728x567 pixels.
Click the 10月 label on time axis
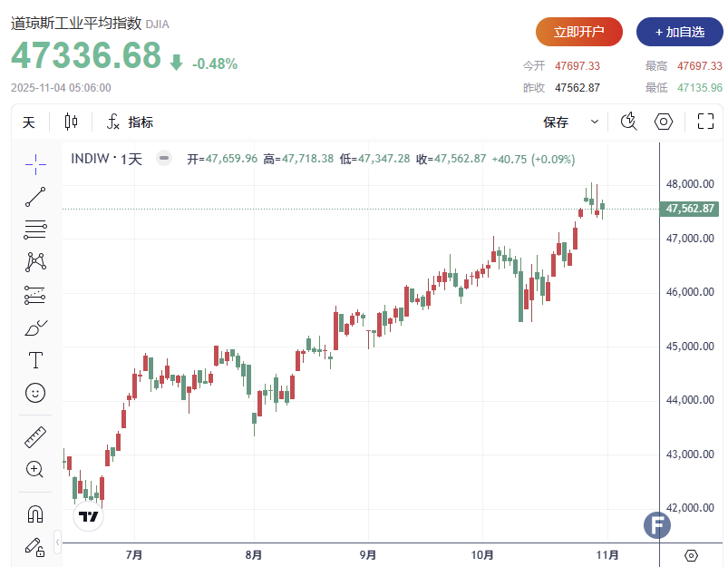pos(482,555)
